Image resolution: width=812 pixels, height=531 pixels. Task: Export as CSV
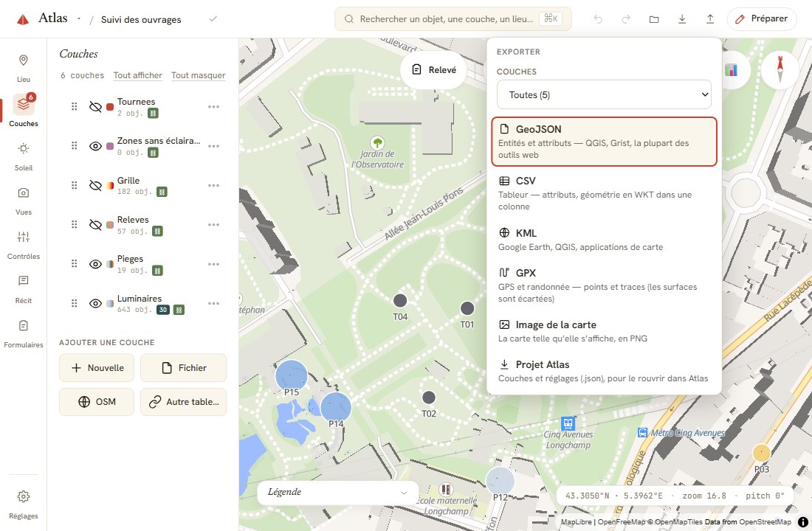(604, 193)
